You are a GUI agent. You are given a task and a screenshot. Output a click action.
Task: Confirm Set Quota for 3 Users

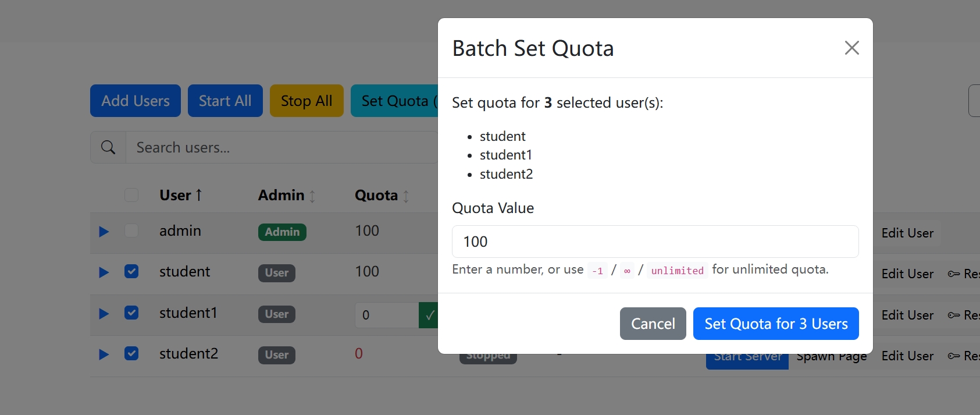pos(776,324)
